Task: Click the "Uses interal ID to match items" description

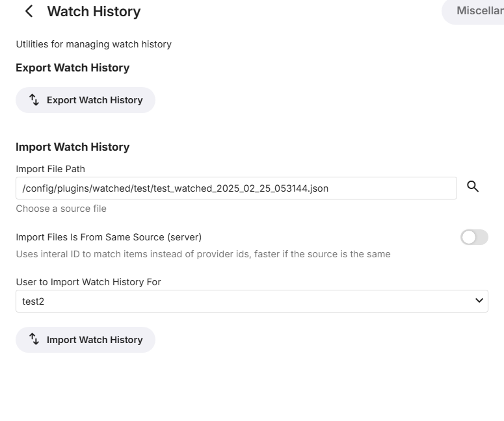Action: click(203, 254)
